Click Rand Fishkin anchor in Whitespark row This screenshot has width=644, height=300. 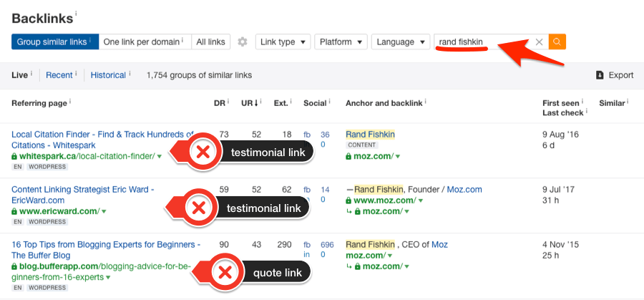coord(370,135)
